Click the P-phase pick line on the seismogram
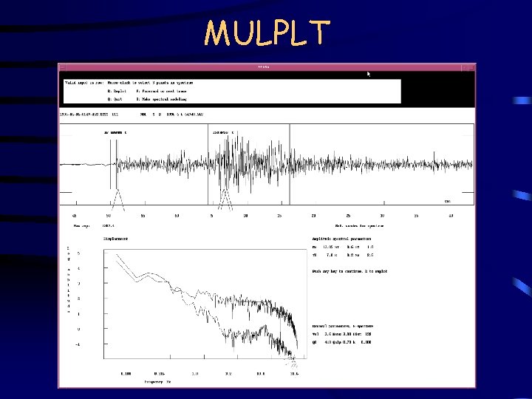The image size is (532, 399). [117, 165]
